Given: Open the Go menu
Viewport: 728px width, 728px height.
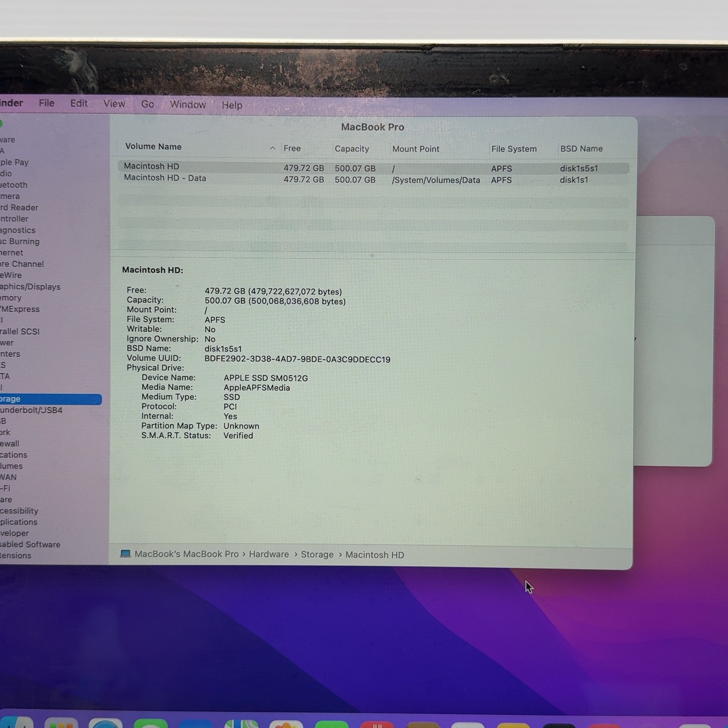Looking at the screenshot, I should [x=147, y=104].
